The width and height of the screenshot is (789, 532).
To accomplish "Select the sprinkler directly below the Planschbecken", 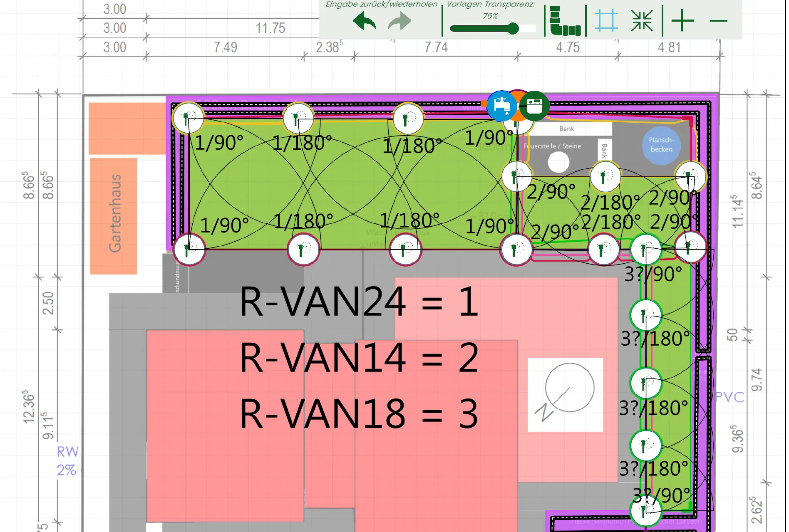I will pyautogui.click(x=690, y=176).
